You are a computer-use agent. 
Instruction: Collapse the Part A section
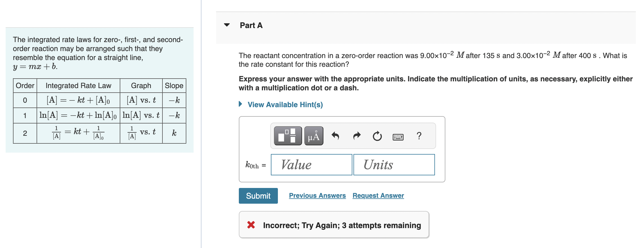(x=226, y=25)
